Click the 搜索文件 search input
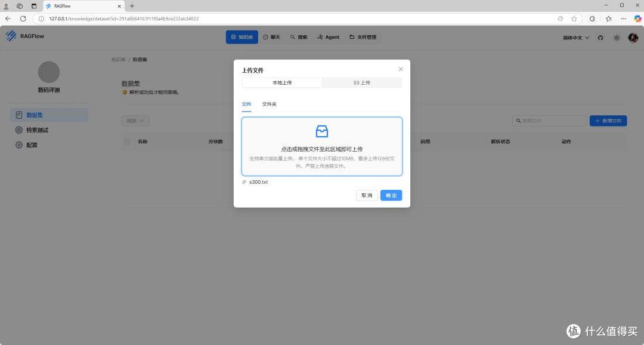 550,121
